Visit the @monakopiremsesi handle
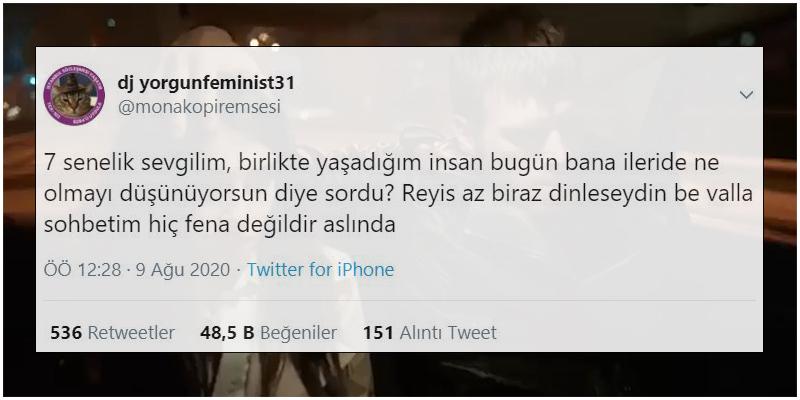800x400 pixels. [199, 108]
